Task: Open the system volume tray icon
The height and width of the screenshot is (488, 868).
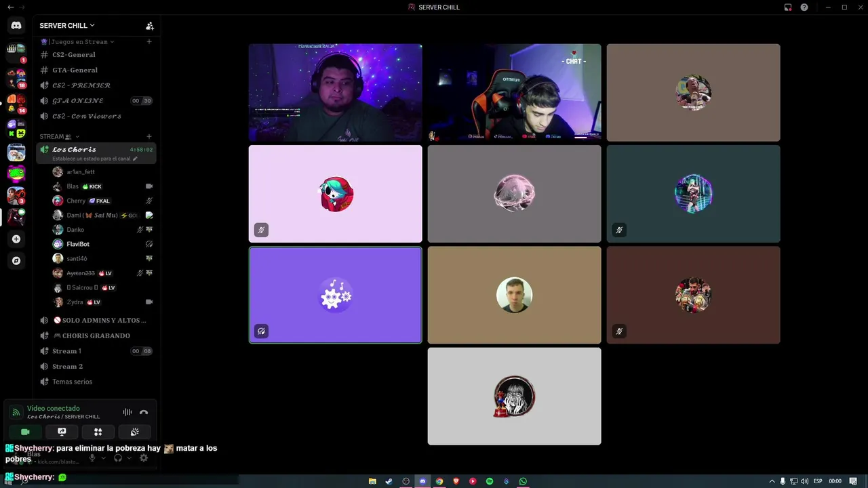Action: pyautogui.click(x=804, y=481)
